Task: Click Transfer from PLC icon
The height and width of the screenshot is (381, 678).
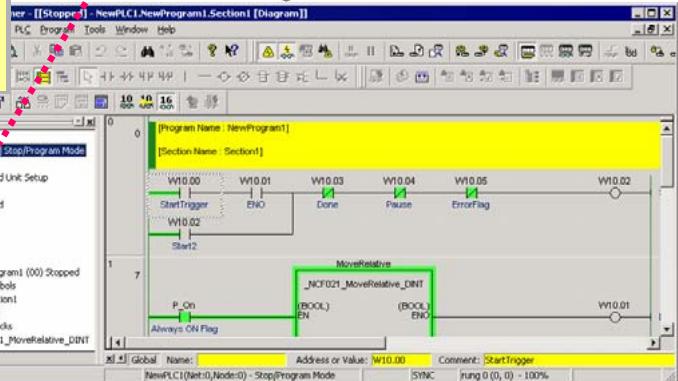Action: (x=416, y=51)
